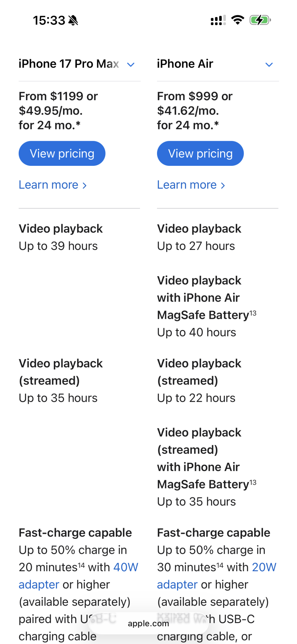Open the 40W adapter link

126,567
